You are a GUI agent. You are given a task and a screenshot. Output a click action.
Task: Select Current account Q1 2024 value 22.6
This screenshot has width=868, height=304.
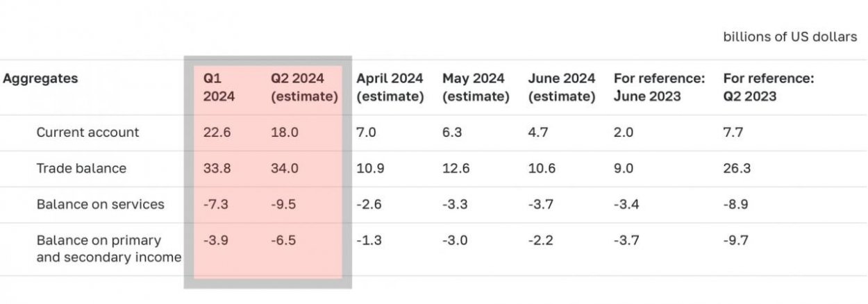pyautogui.click(x=217, y=133)
